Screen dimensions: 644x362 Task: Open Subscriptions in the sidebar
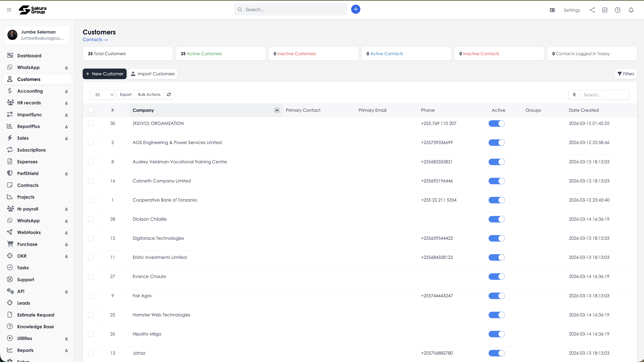click(x=37, y=150)
